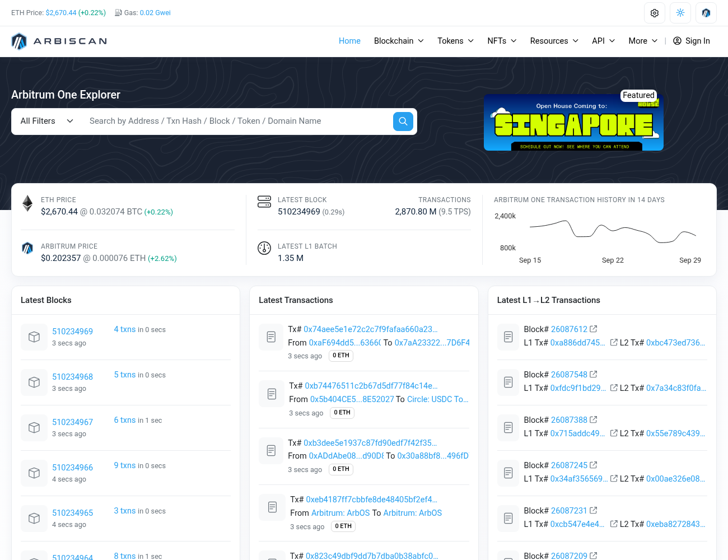Screen dimensions: 728x560
Task: Open Block# 26087231 link
Action: [569, 511]
